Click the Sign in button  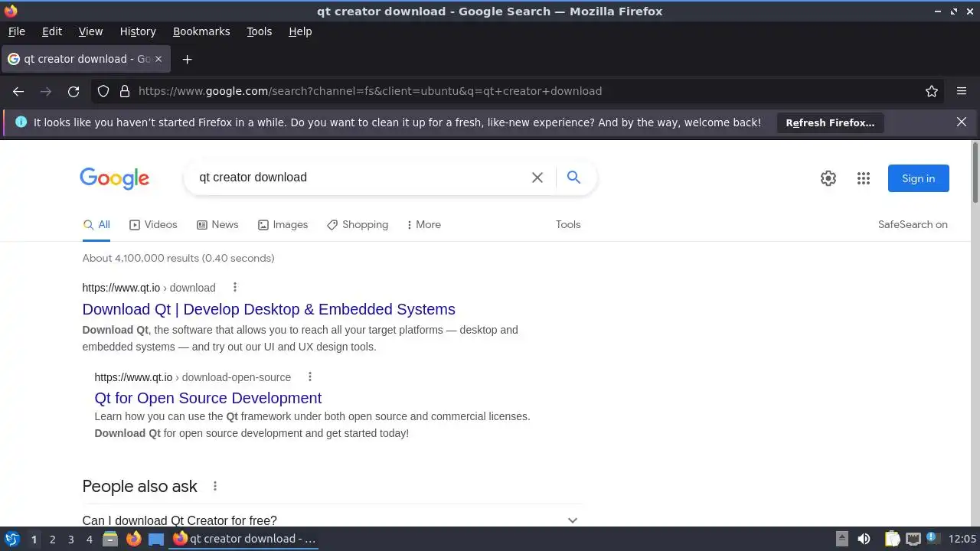click(919, 178)
